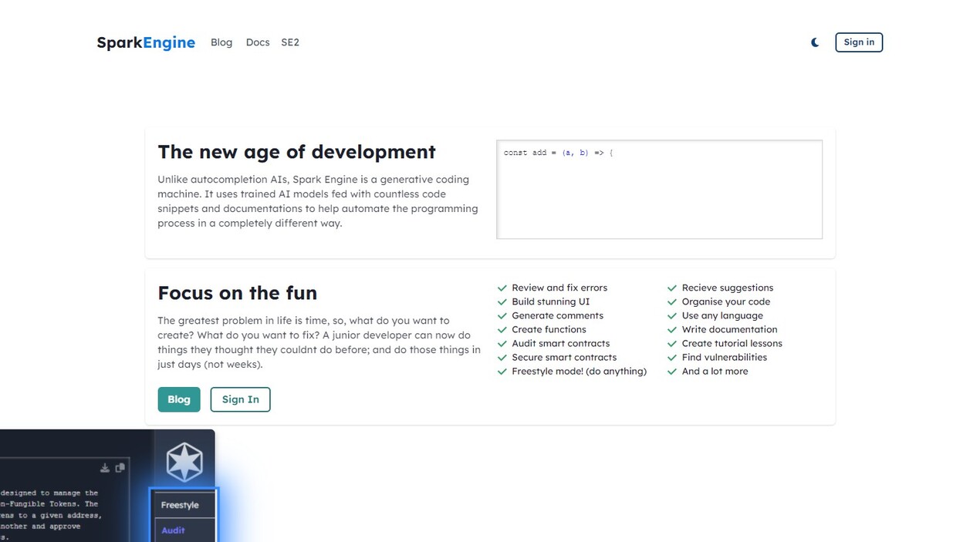Click checkmark beside Review and fix errors

click(502, 288)
